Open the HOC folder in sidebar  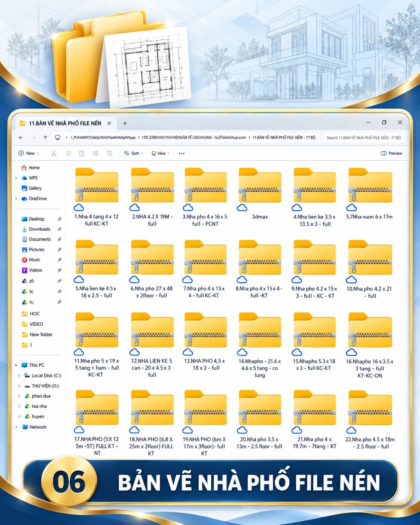click(x=31, y=314)
